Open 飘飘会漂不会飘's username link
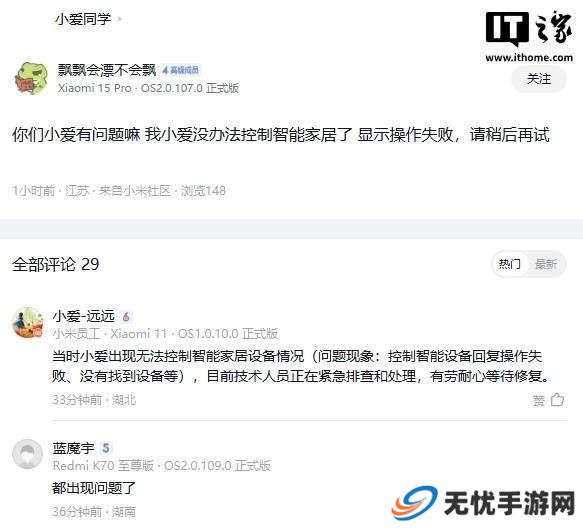The width and height of the screenshot is (583, 529). (107, 70)
